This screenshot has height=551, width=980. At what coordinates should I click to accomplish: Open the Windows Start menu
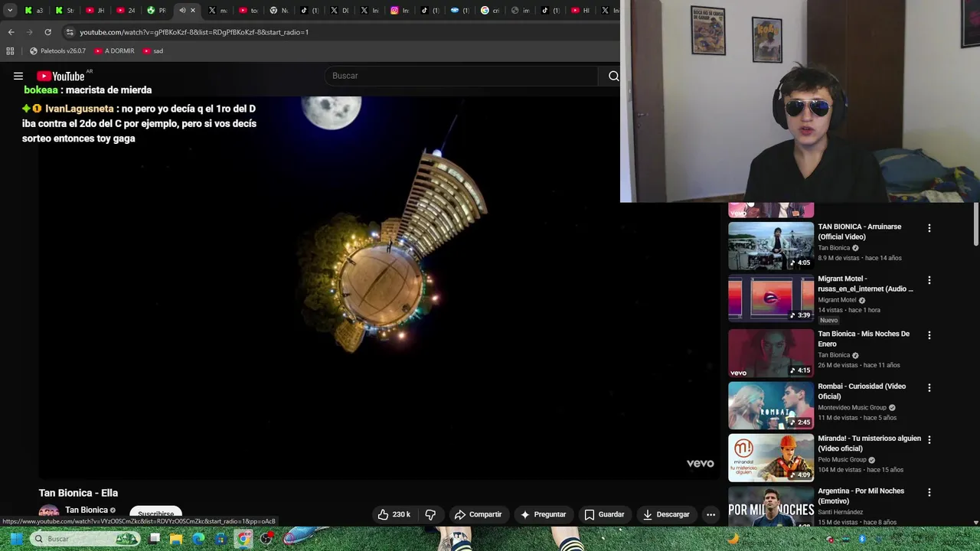(x=15, y=539)
